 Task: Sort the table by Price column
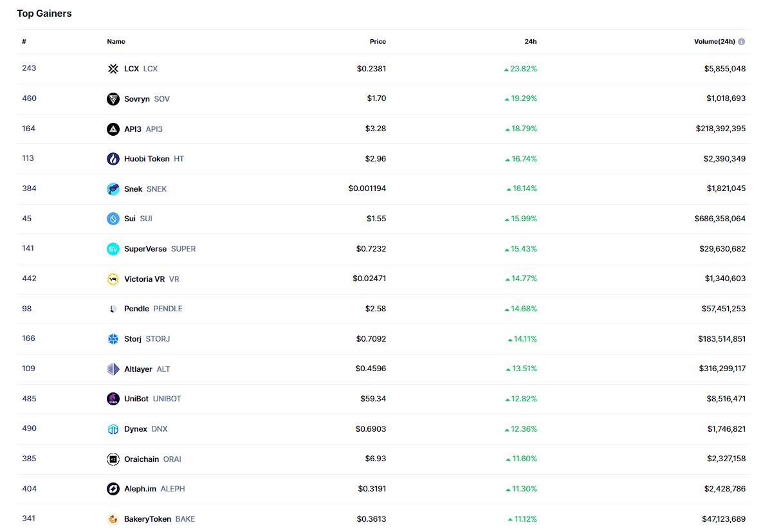[378, 42]
